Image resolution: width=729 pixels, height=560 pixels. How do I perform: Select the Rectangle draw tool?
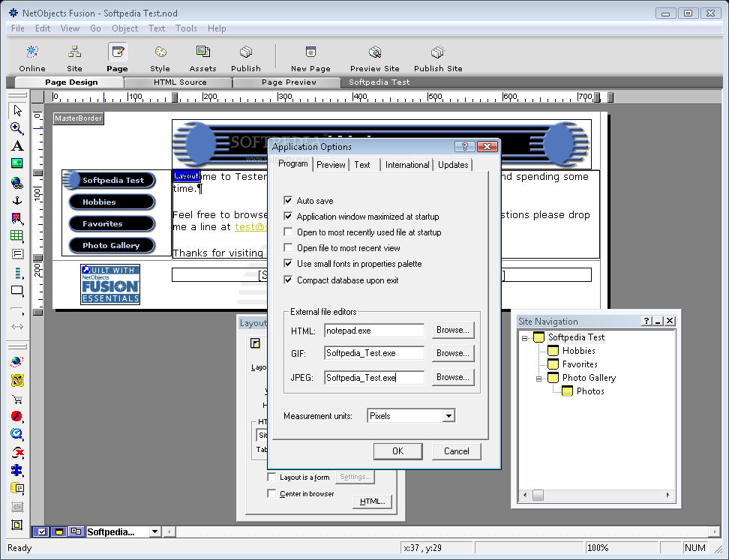17,291
